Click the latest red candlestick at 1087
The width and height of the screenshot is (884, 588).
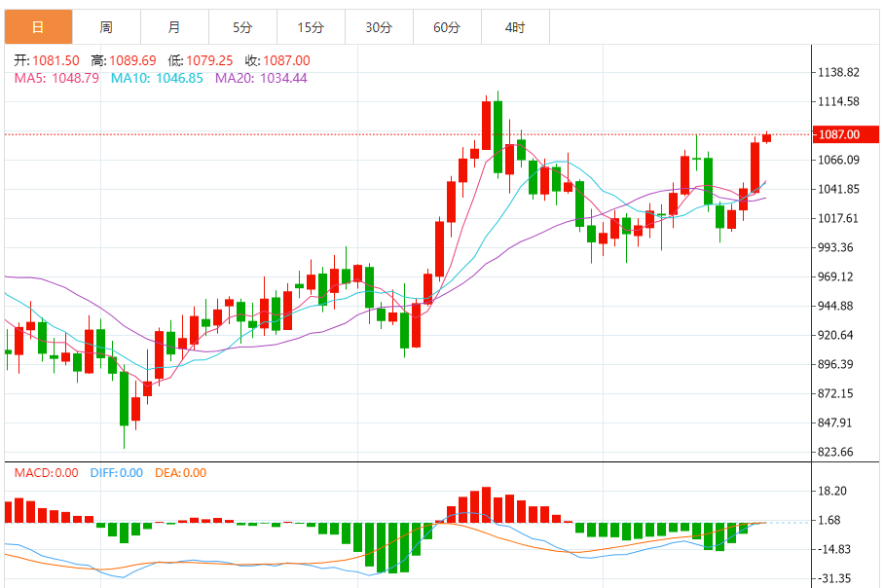(x=767, y=137)
